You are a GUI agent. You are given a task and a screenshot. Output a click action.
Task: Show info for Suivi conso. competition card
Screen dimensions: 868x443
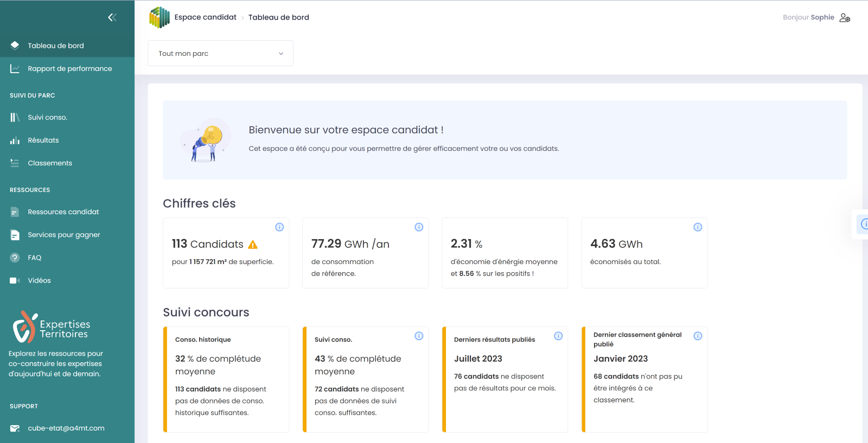pos(419,336)
